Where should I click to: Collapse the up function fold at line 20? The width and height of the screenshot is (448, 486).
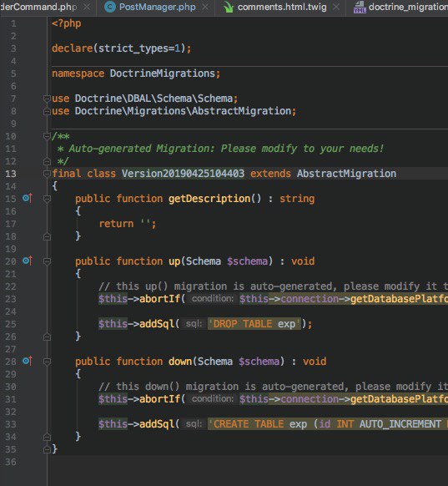[47, 261]
